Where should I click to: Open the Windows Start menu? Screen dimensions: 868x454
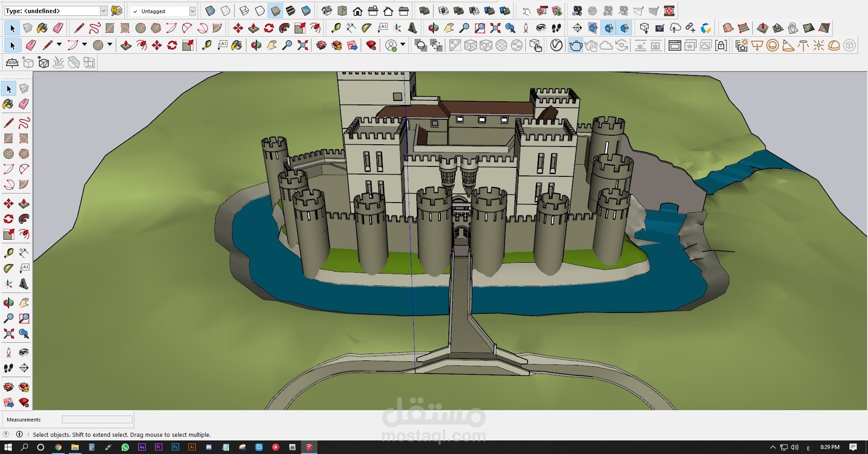click(x=8, y=447)
